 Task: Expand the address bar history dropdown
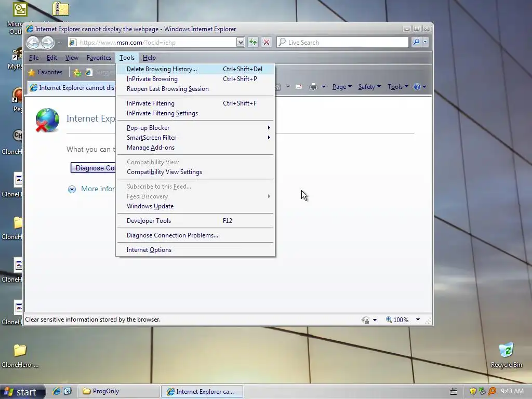point(240,43)
